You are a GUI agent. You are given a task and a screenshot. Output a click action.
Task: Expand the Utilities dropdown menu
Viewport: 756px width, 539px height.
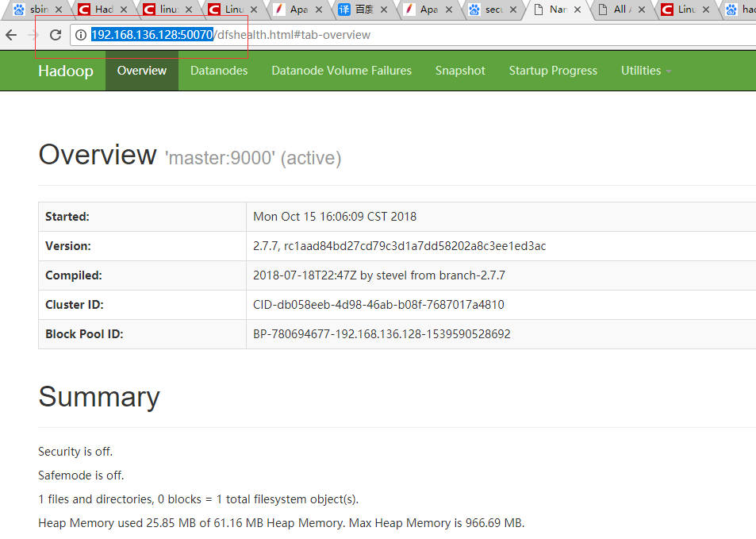[x=646, y=71]
